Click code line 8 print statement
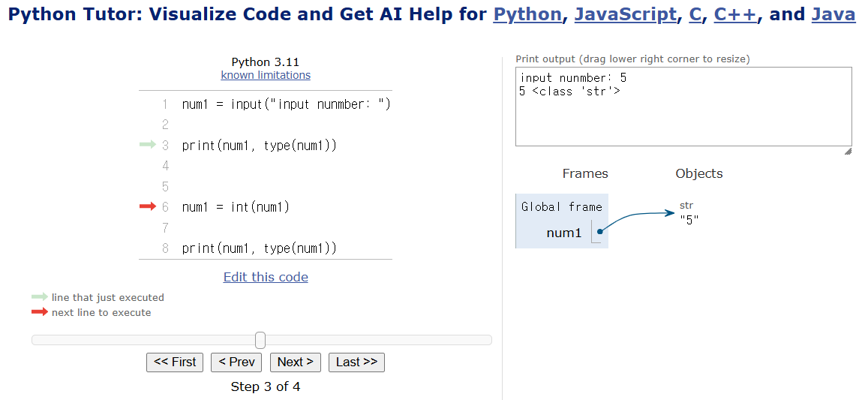Image resolution: width=868 pixels, height=400 pixels. (x=259, y=248)
